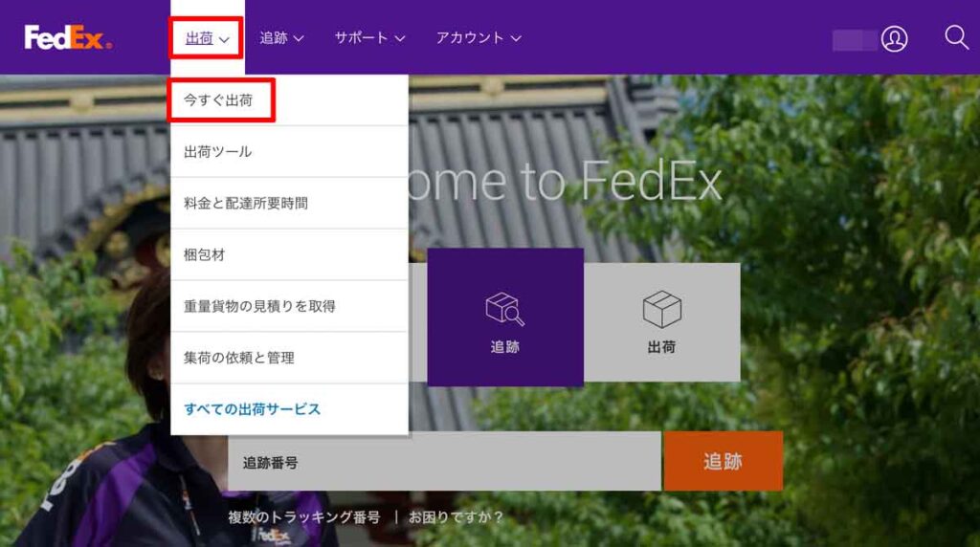This screenshot has width=980, height=547.
Task: Open 複数のトラッキング番号 link
Action: [x=303, y=517]
